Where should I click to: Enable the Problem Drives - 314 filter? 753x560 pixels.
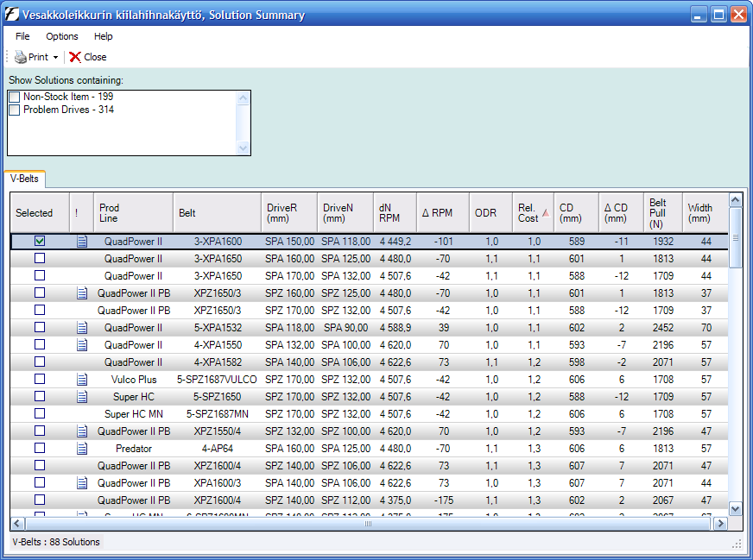pos(15,110)
